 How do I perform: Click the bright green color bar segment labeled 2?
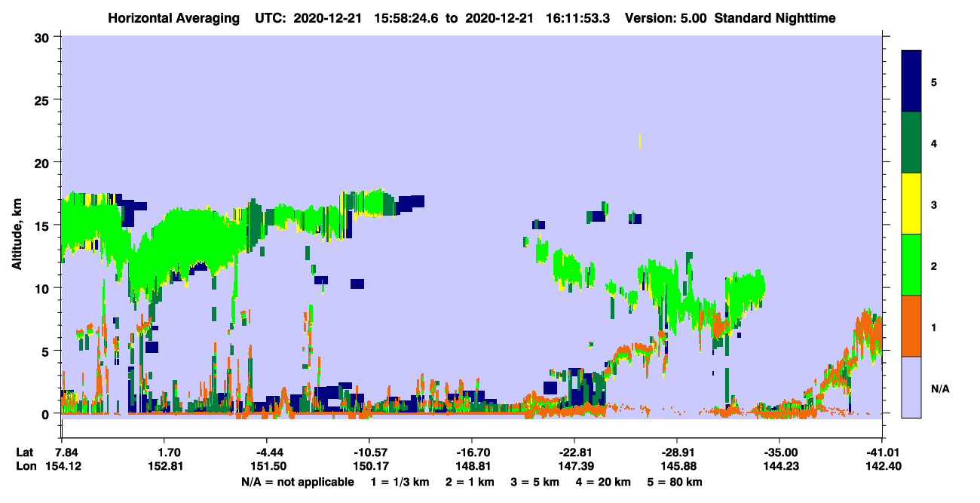click(x=911, y=265)
